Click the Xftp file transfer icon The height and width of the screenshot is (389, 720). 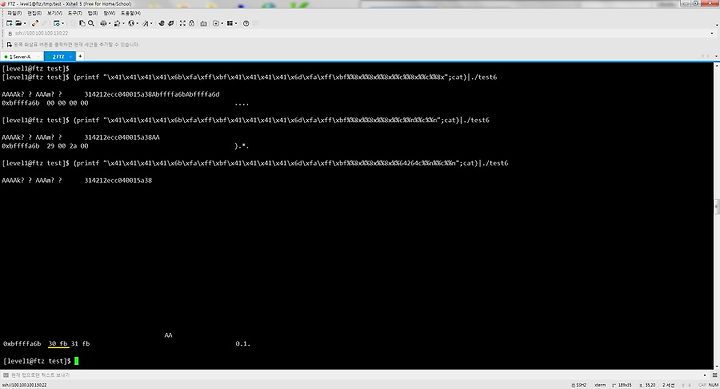pos(161,23)
